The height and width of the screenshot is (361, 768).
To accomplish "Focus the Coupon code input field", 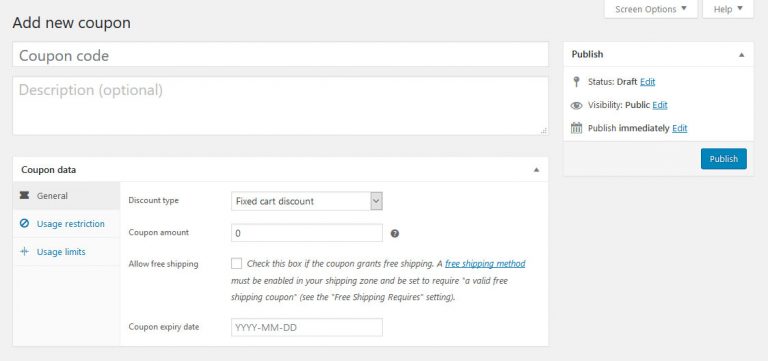I will tap(280, 54).
